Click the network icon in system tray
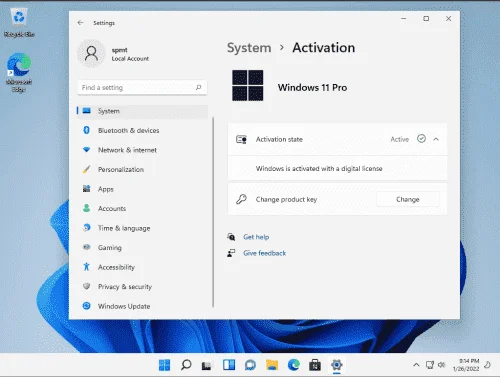This screenshot has height=377, width=500. [x=430, y=365]
